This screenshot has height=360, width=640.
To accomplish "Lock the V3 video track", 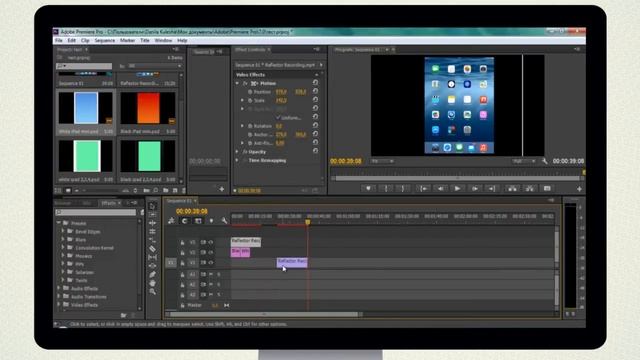I will pos(182,242).
